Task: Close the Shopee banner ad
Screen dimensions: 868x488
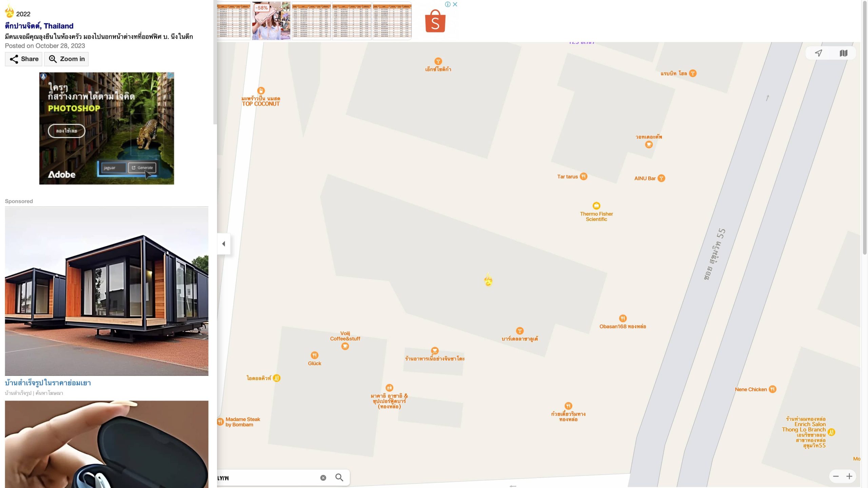Action: (455, 4)
